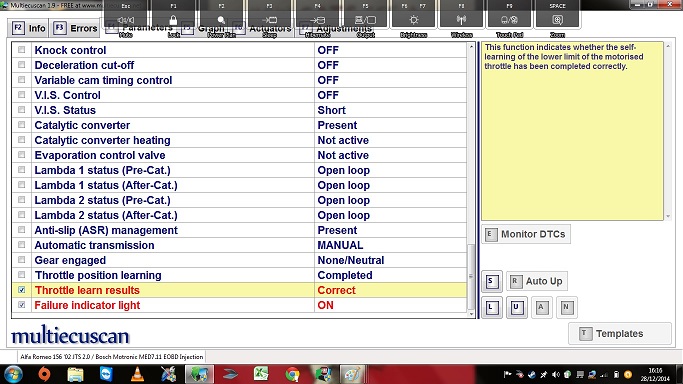Click parameter list scrollbar thumb
Viewport: 683px width, 384px height.
(471, 277)
